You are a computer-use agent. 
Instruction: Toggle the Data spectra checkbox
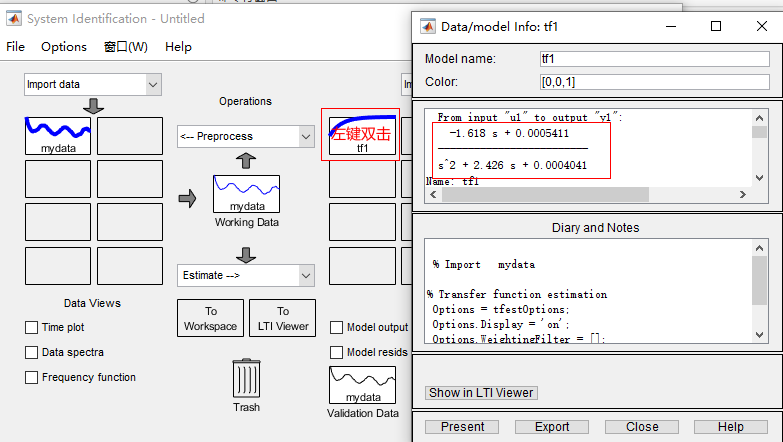[x=32, y=352]
